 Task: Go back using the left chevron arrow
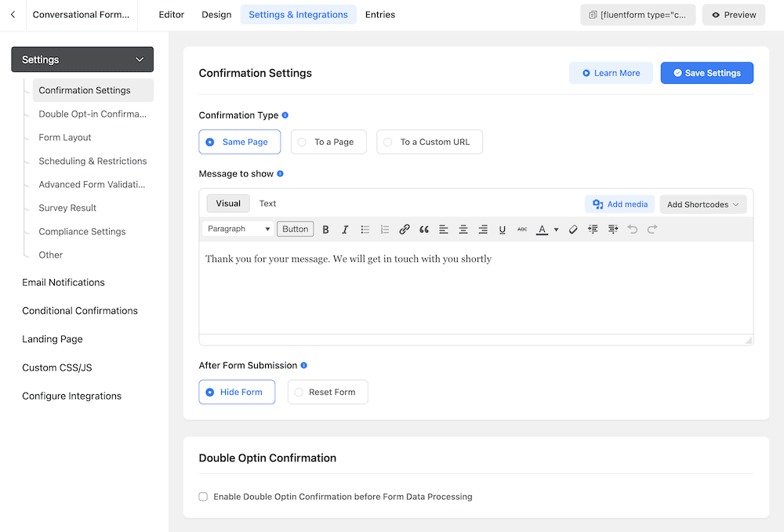pos(13,14)
